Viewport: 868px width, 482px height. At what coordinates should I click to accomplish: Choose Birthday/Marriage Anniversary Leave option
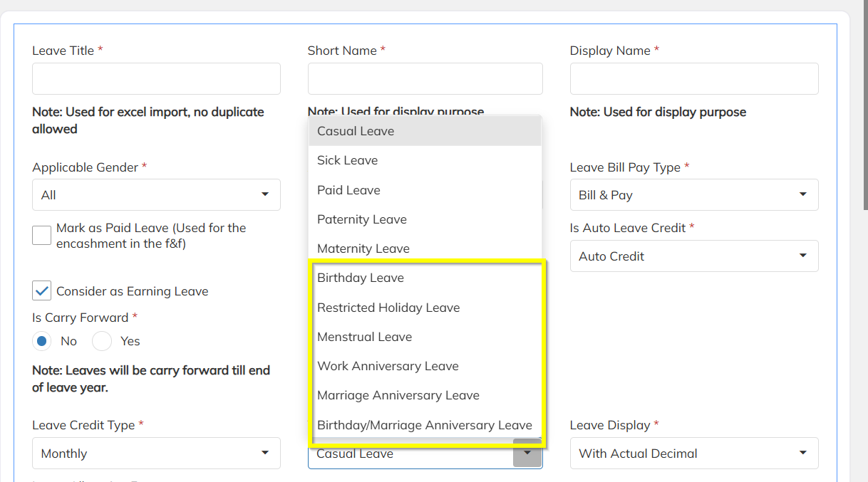click(425, 425)
